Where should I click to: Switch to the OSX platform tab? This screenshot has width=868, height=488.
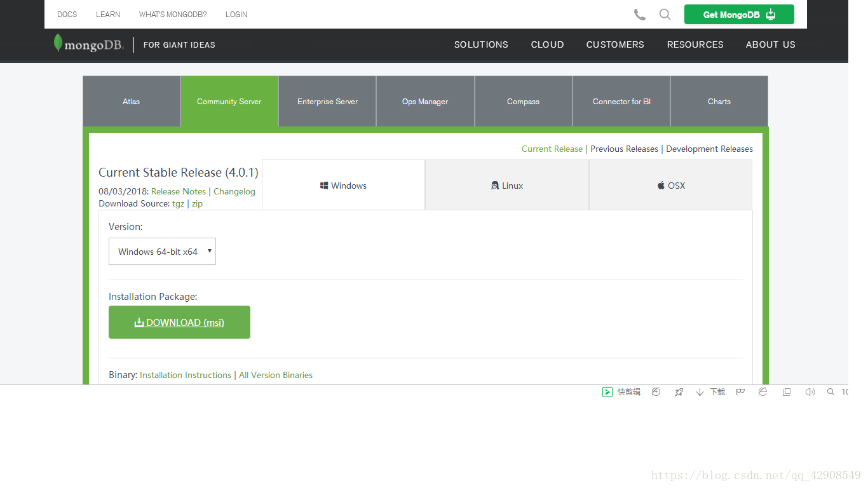[x=671, y=185]
